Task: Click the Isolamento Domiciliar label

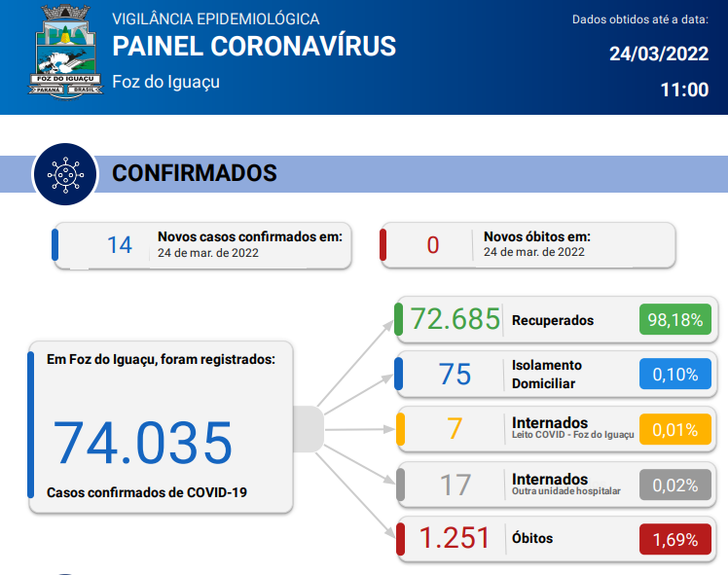Action: [546, 375]
